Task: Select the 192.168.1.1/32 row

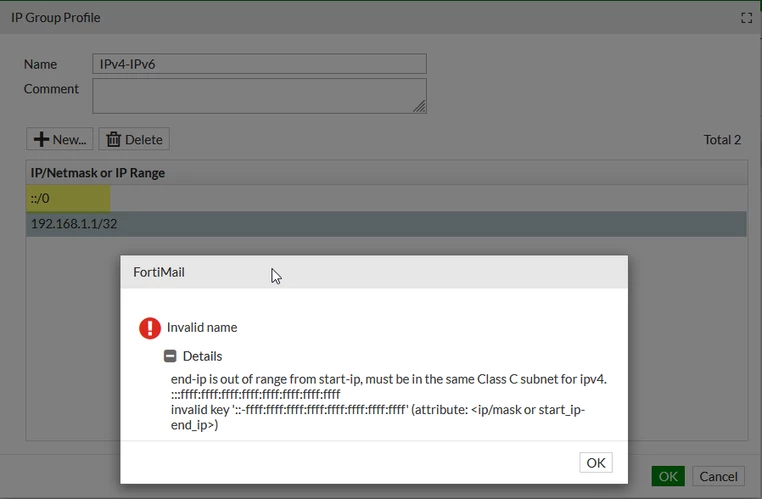Action: [x=386, y=224]
